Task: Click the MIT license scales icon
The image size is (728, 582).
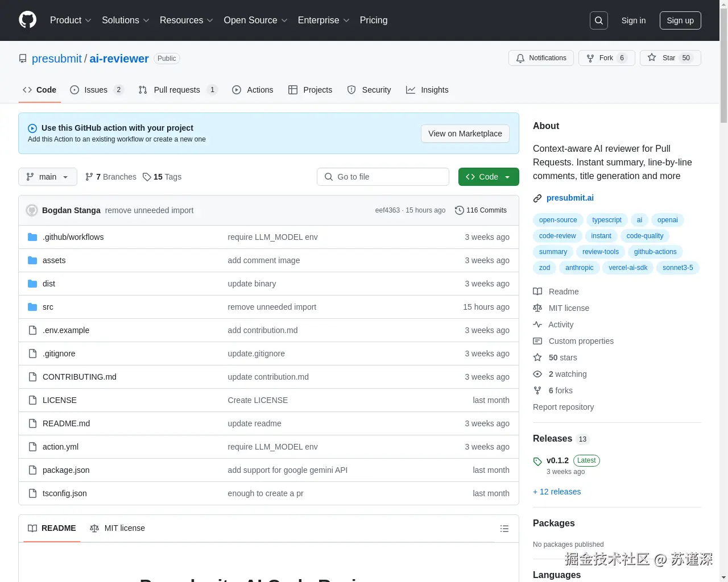Action: coord(537,308)
